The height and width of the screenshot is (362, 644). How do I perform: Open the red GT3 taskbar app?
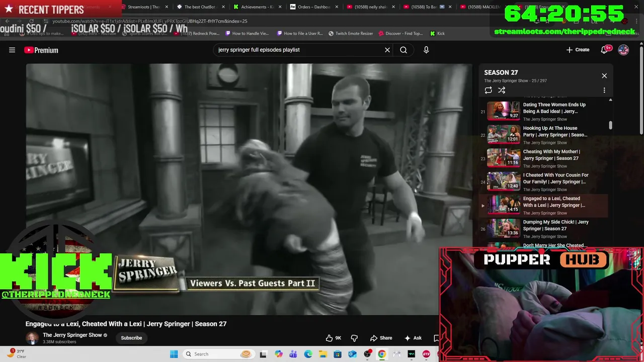426,354
